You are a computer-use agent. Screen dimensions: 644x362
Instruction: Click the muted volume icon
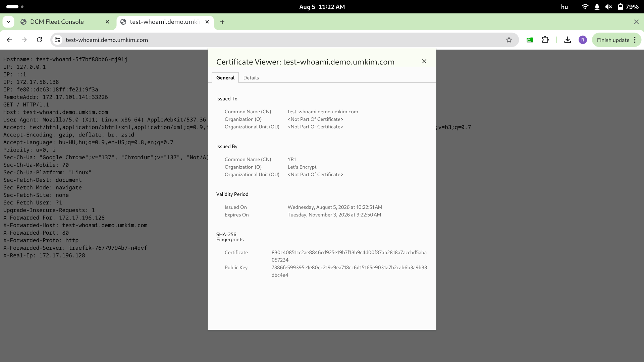tap(608, 7)
